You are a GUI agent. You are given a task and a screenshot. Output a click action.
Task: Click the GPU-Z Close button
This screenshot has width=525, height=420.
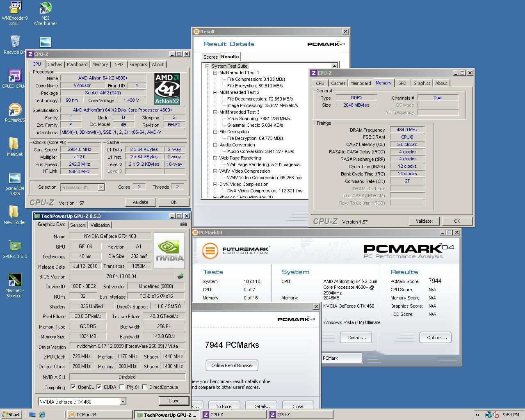point(174,401)
